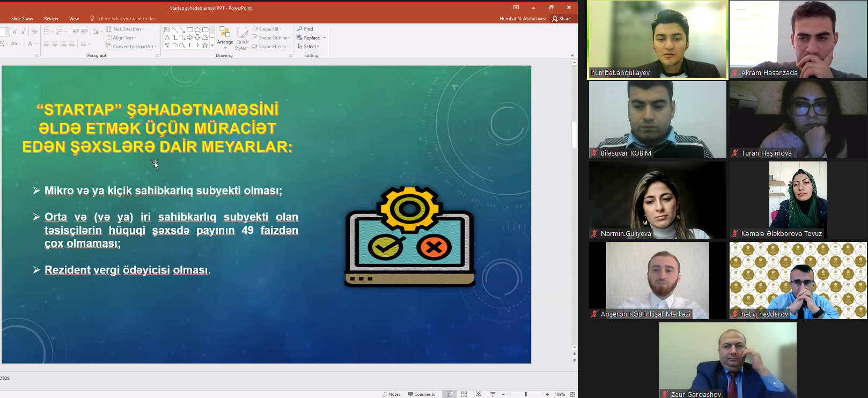Align text left in paragraph group
Viewport: 868px width, 398px height.
(46, 44)
